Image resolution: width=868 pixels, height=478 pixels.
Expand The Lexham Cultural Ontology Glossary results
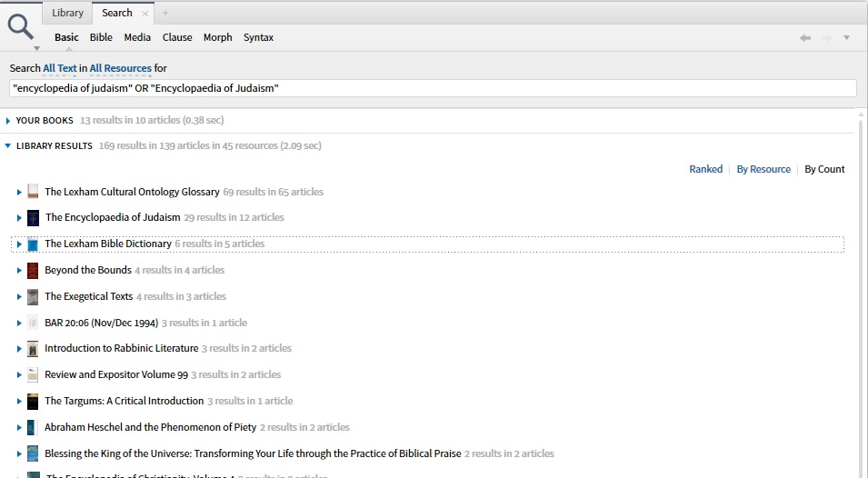(x=19, y=192)
